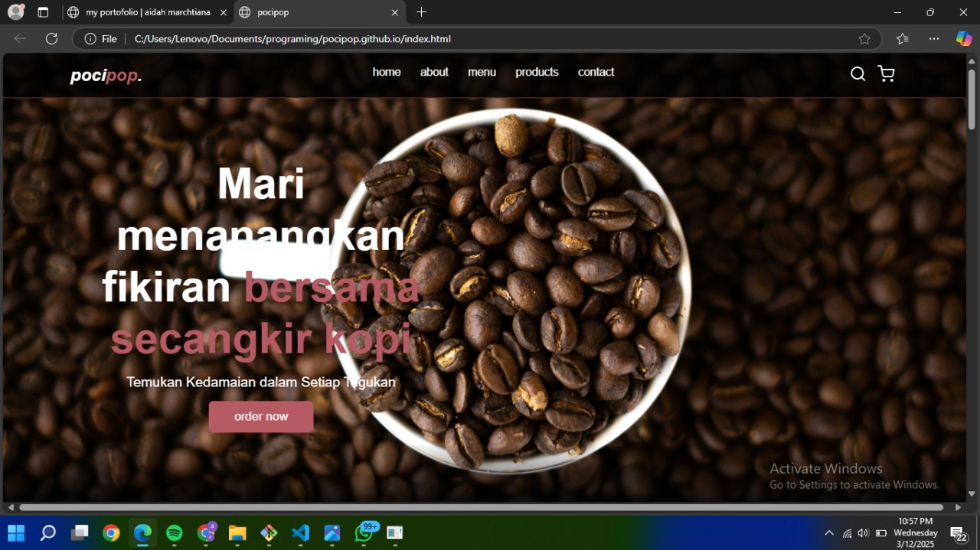This screenshot has width=980, height=550.
Task: Refresh the pocipop page
Action: point(51,38)
